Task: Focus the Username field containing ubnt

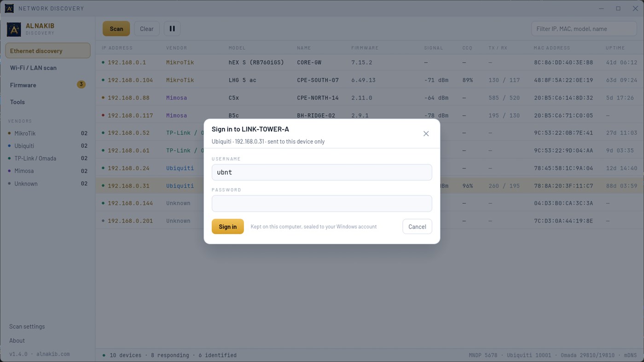Action: [322, 172]
